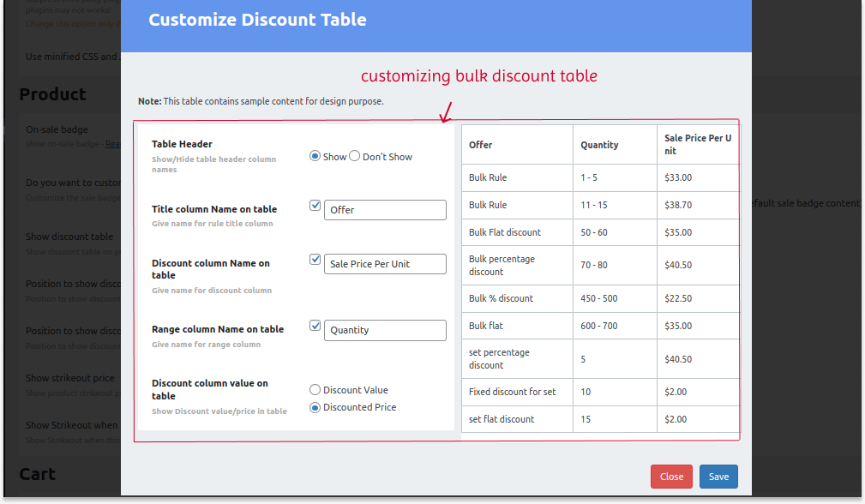Select the Discounted Price radio option
Image resolution: width=865 pixels, height=504 pixels.
click(x=315, y=407)
